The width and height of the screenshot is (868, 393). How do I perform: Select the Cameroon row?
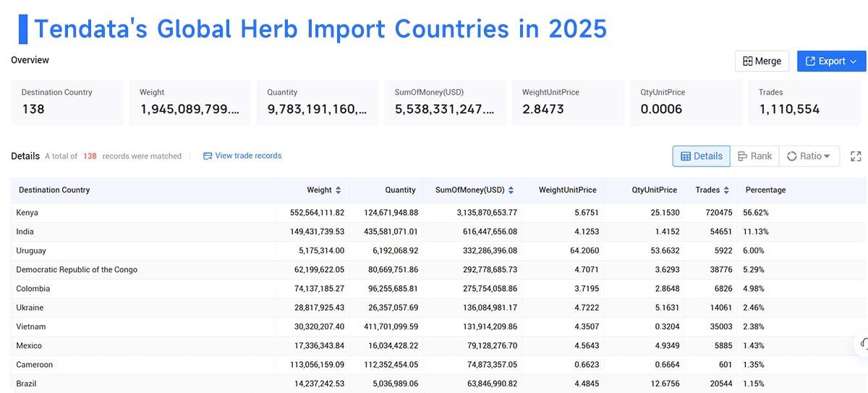click(439, 365)
